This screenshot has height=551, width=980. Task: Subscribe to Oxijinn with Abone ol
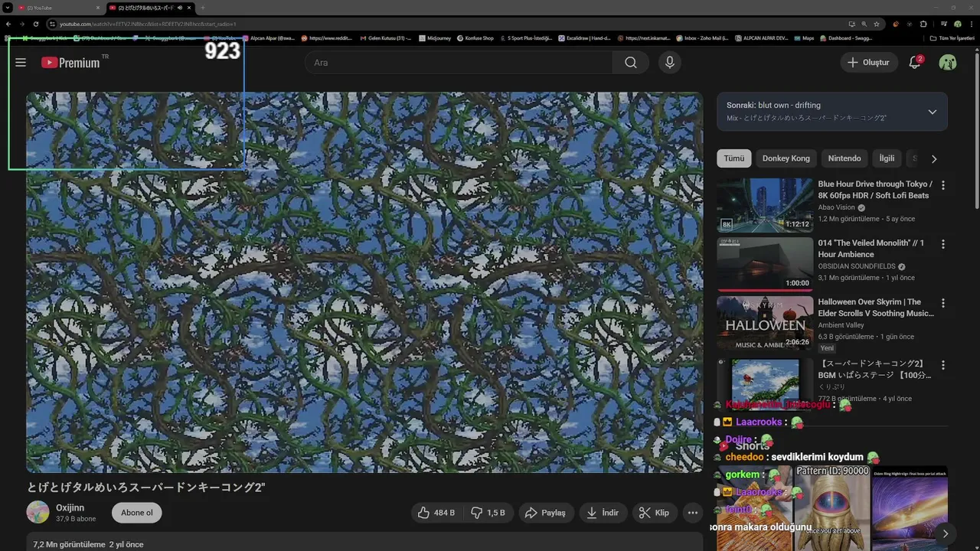[x=137, y=513]
